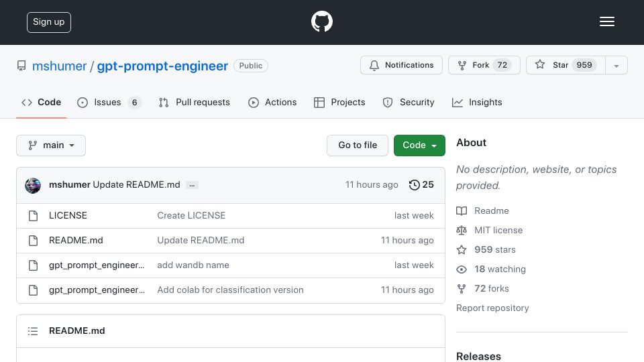View the 25 commits count link

(422, 185)
